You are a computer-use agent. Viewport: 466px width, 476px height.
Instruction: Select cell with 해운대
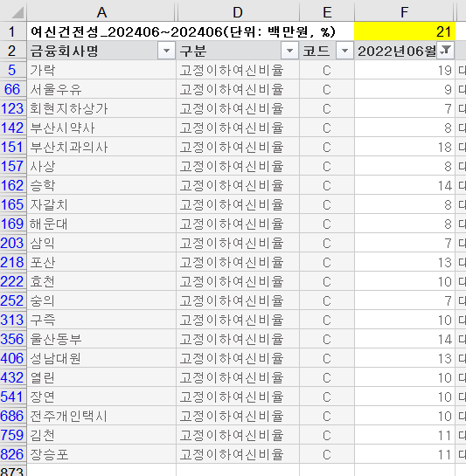[x=101, y=224]
